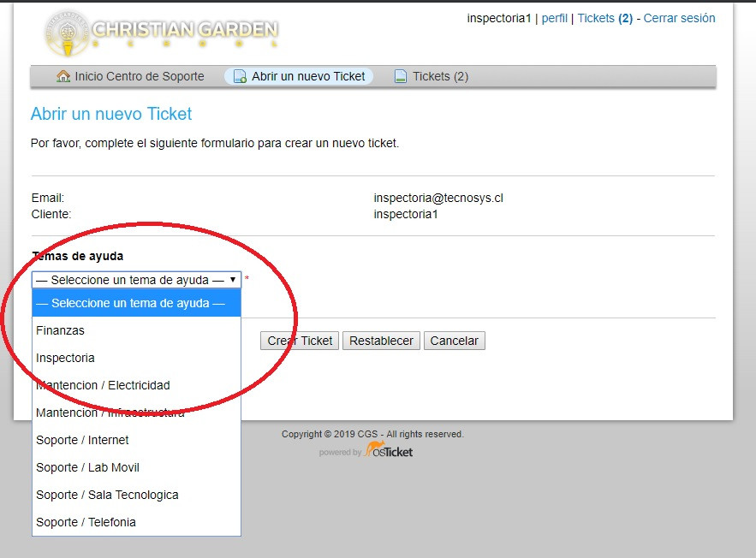Click the Cerrar sesión link
Viewport: 756px width, 558px height.
pyautogui.click(x=679, y=18)
